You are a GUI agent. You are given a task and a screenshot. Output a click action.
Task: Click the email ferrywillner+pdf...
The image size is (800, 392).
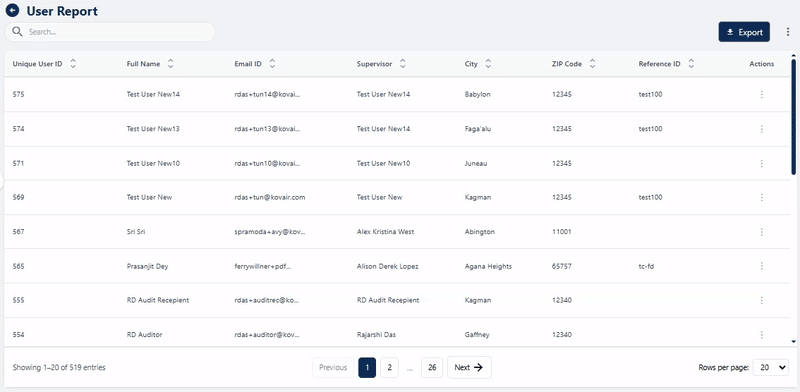tap(263, 266)
